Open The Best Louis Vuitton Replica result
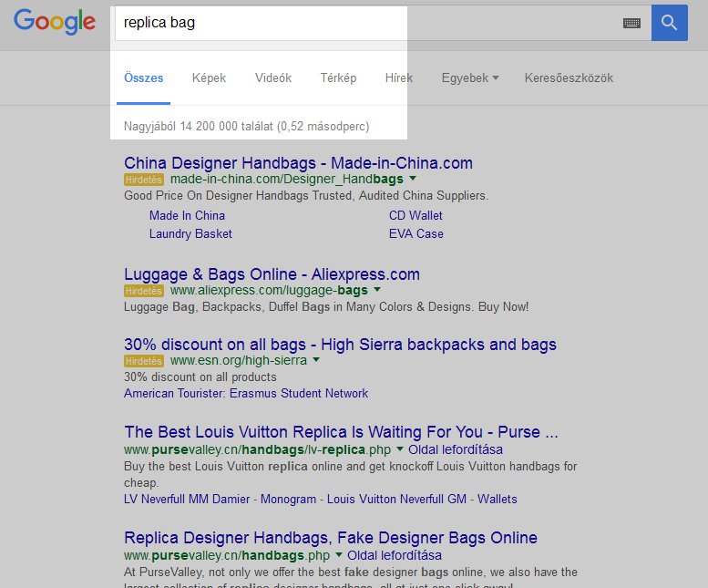This screenshot has width=708, height=588. click(x=341, y=432)
